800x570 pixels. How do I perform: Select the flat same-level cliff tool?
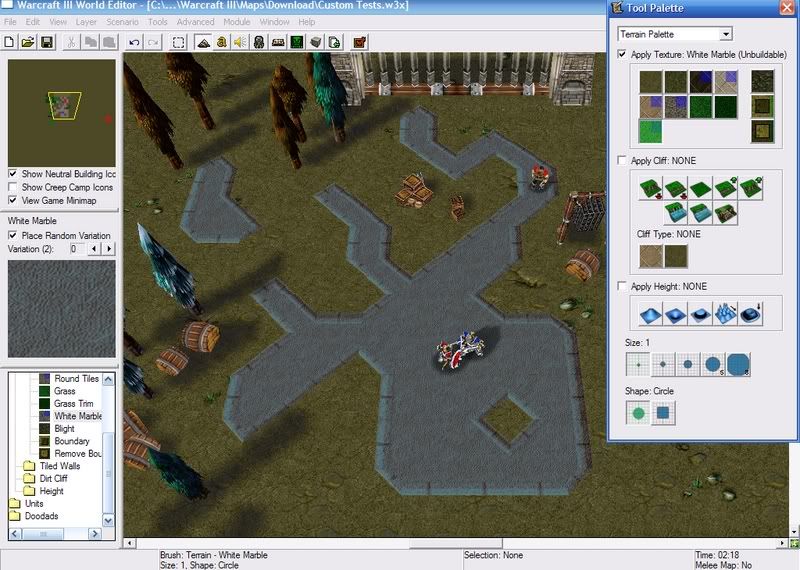click(x=701, y=188)
